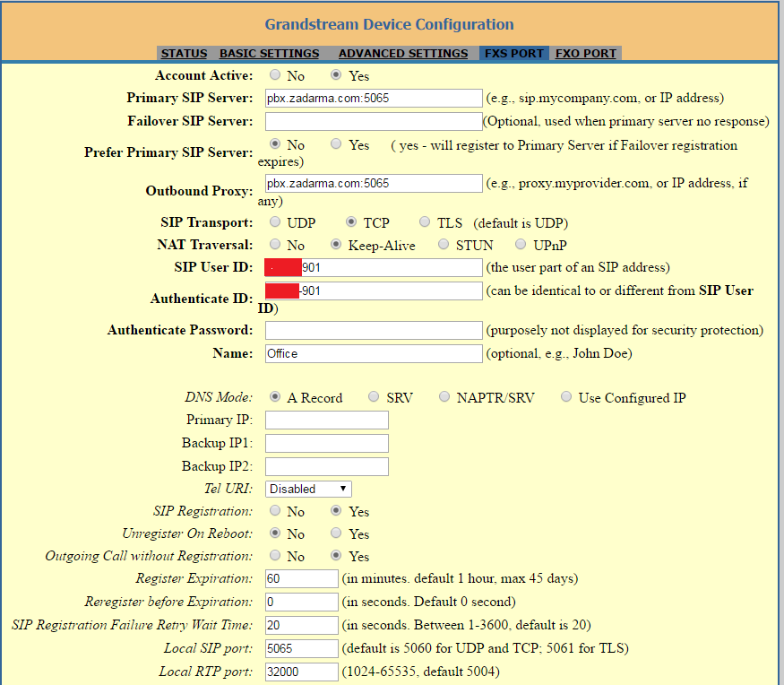The width and height of the screenshot is (784, 685).
Task: Focus the Failover SIP Server field
Action: click(374, 121)
